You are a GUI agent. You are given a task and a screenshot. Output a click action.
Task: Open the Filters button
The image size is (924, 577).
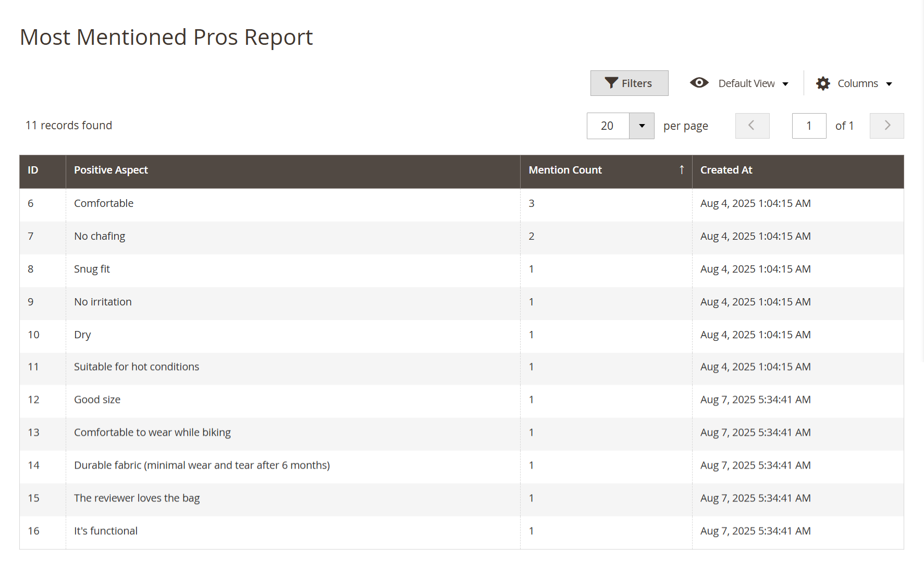click(629, 83)
